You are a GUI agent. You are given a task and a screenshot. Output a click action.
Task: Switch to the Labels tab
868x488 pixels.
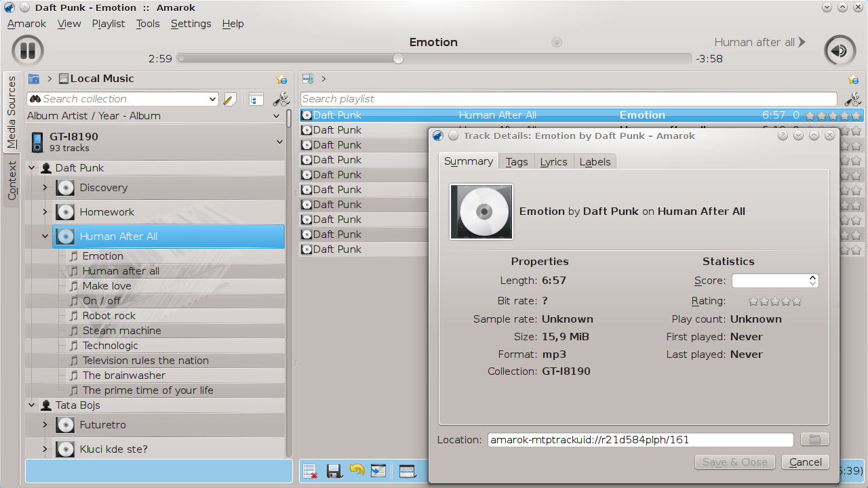pyautogui.click(x=595, y=161)
